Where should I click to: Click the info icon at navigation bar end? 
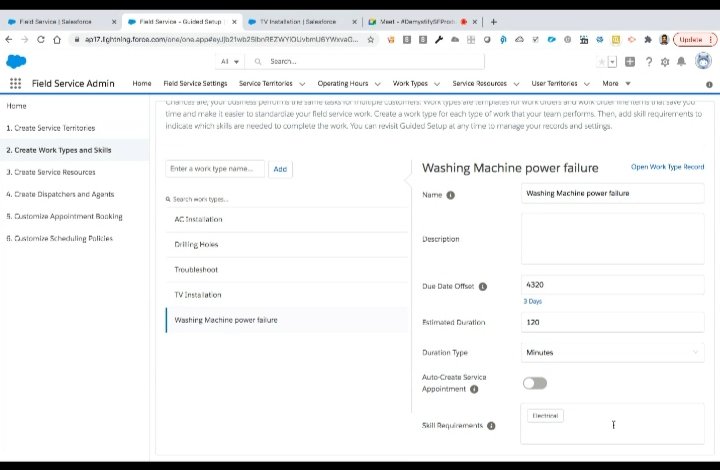coord(709,84)
